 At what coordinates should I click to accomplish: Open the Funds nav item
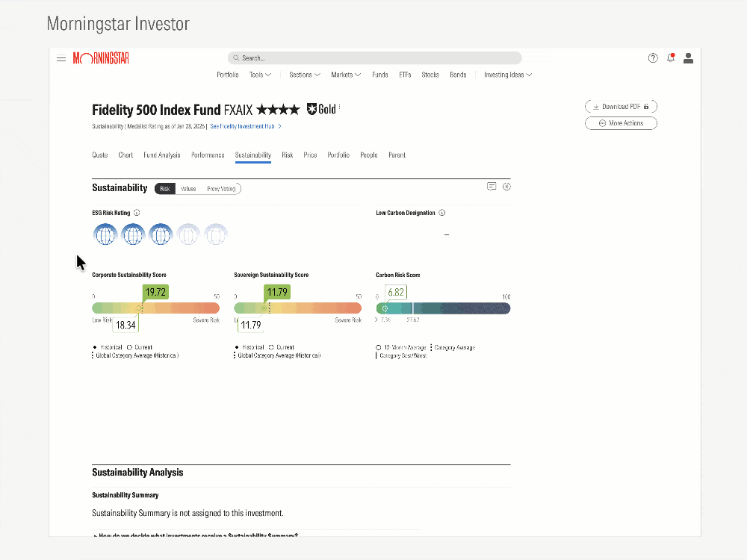(x=380, y=75)
